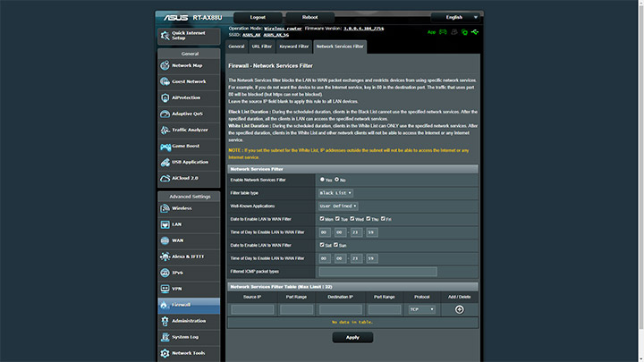Click the VPN monitor icon
Screen dimensions: 644x362
(x=165, y=289)
